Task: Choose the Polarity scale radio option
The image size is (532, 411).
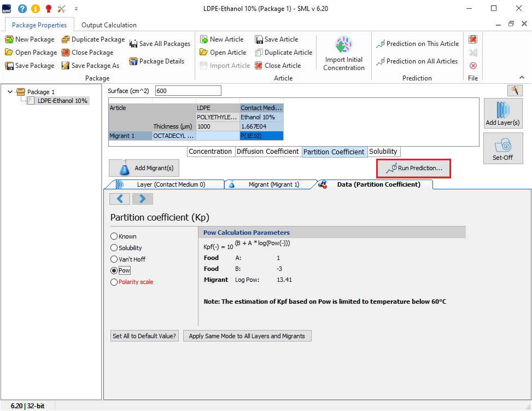Action: pos(114,282)
